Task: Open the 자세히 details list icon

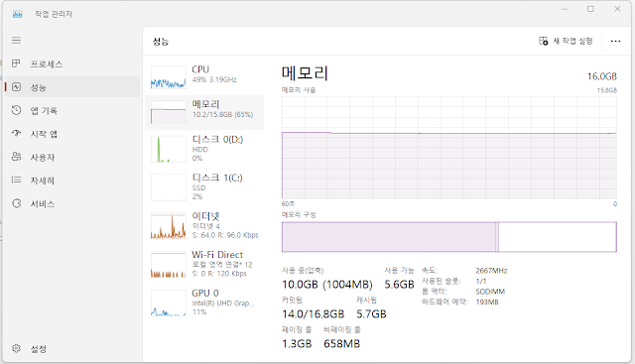Action: (x=16, y=180)
